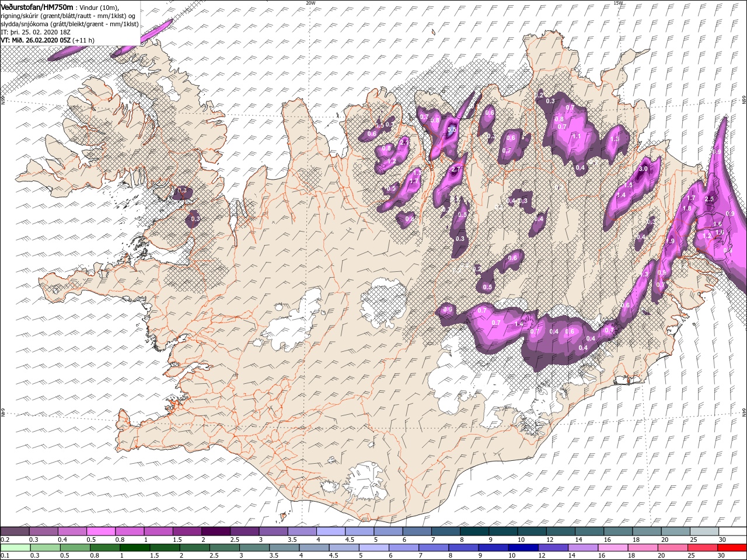The width and height of the screenshot is (747, 560).
Task: Click the '30' label in the bottom rain scale
Action: point(721,556)
